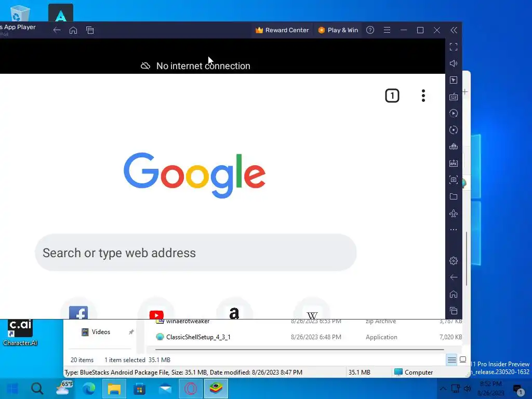Open recent apps icon in BlueStacks title bar
The width and height of the screenshot is (532, 399).
[90, 30]
